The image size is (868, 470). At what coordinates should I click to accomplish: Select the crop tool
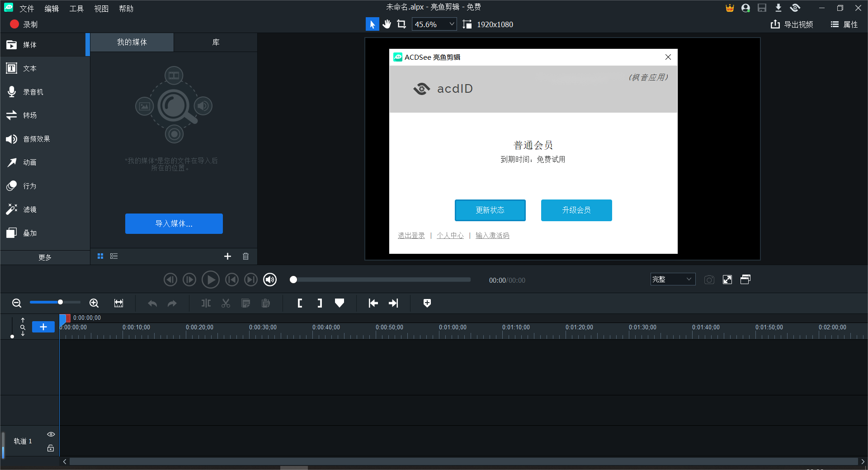point(401,24)
